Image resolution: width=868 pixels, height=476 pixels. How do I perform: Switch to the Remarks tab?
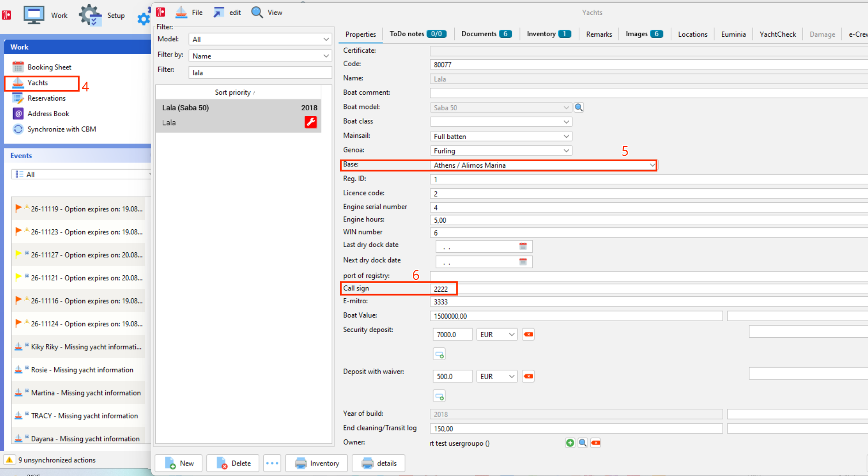[x=599, y=34]
